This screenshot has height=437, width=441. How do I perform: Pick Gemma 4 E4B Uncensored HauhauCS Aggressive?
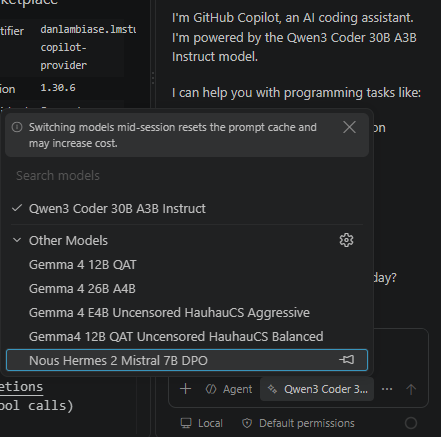[187, 313]
